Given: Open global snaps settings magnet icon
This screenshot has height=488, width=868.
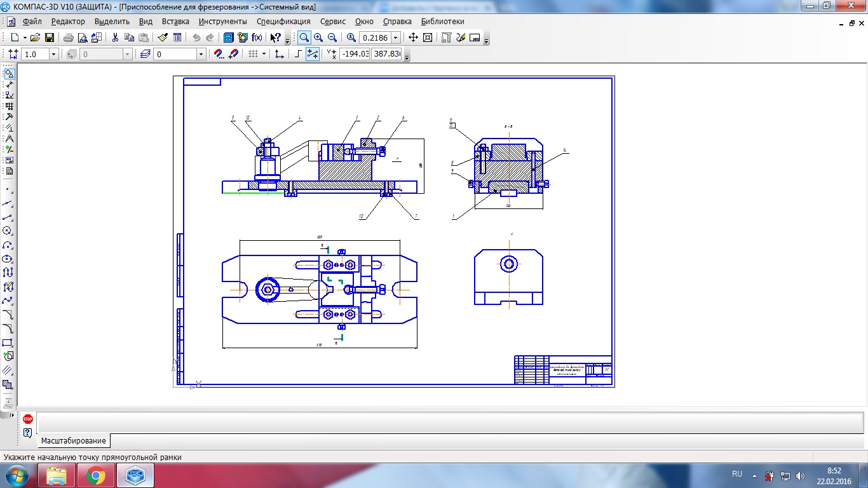Looking at the screenshot, I should pos(219,55).
